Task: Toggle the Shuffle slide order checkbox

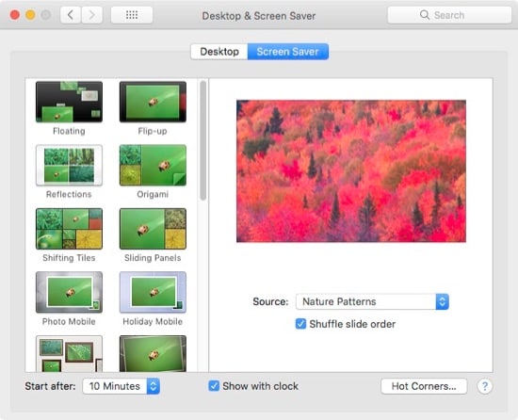Action: [x=300, y=324]
